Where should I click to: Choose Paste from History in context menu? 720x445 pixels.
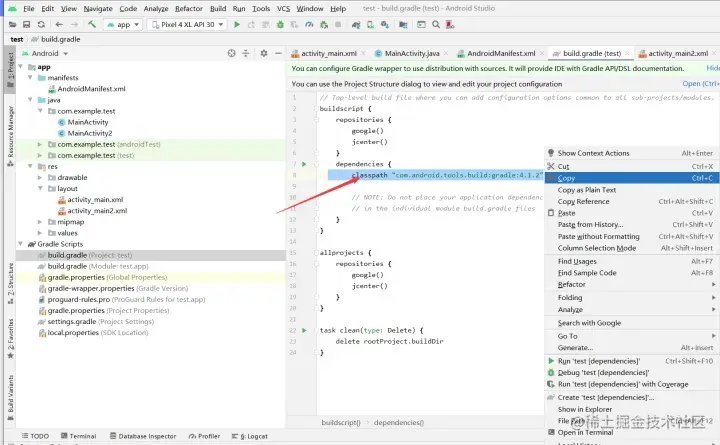coord(632,225)
